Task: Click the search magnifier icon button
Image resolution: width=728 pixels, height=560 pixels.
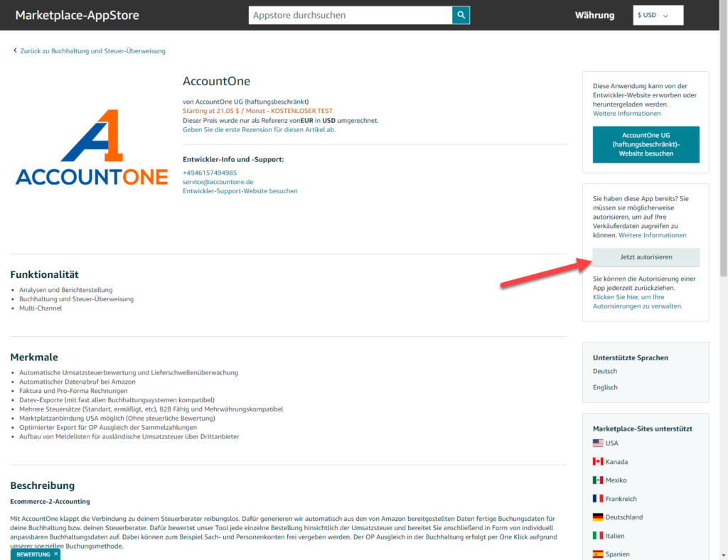Action: tap(461, 15)
